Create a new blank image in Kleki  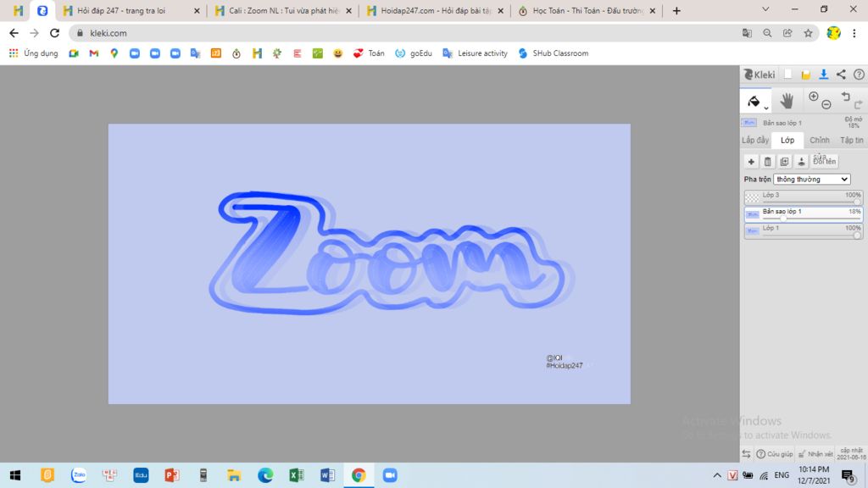(787, 75)
